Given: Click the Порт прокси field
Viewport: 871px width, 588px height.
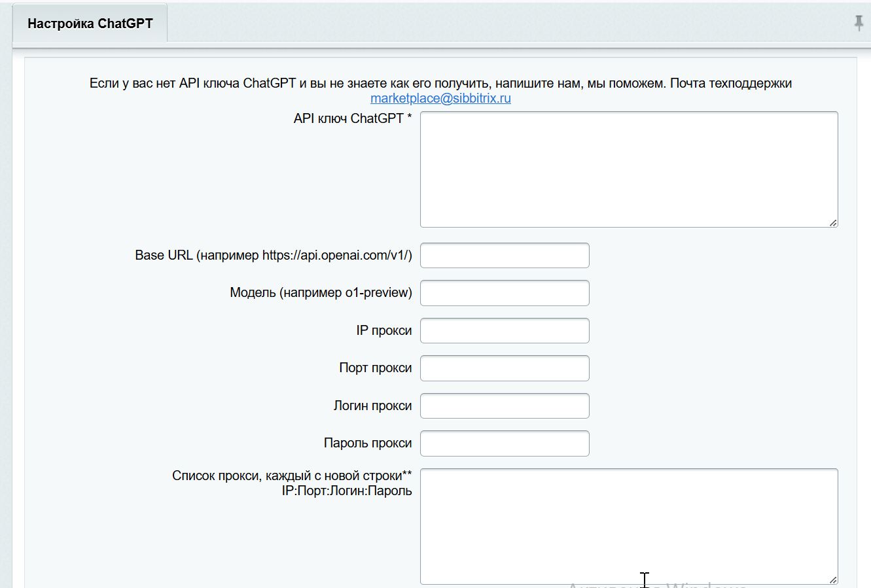Looking at the screenshot, I should (x=504, y=368).
